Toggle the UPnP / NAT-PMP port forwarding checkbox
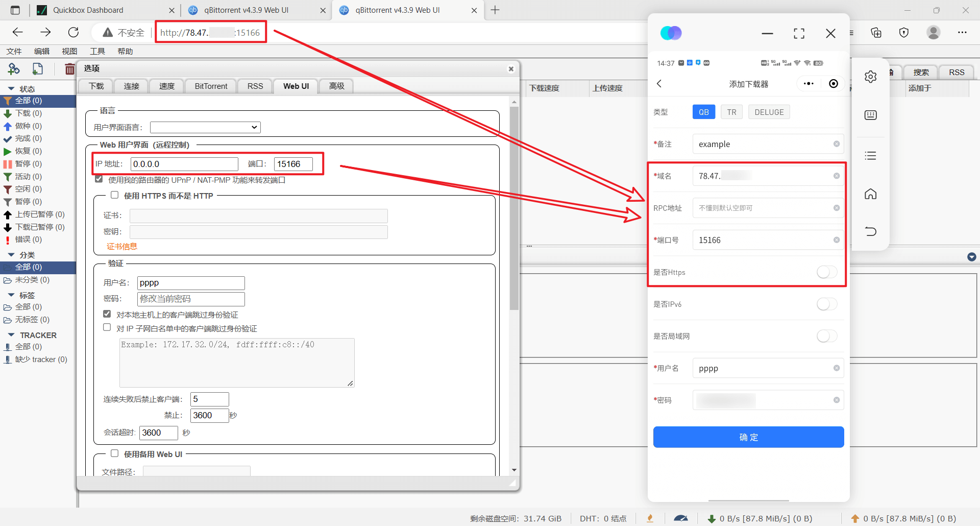 point(99,179)
